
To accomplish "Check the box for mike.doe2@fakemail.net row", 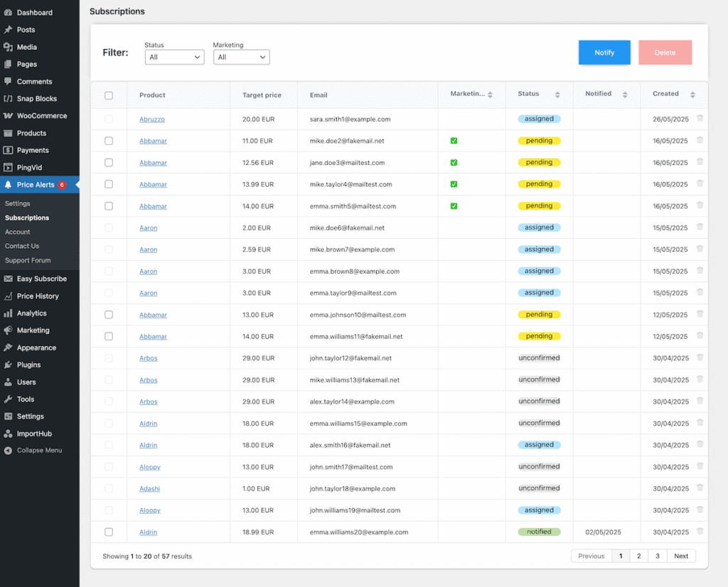I will coord(109,141).
